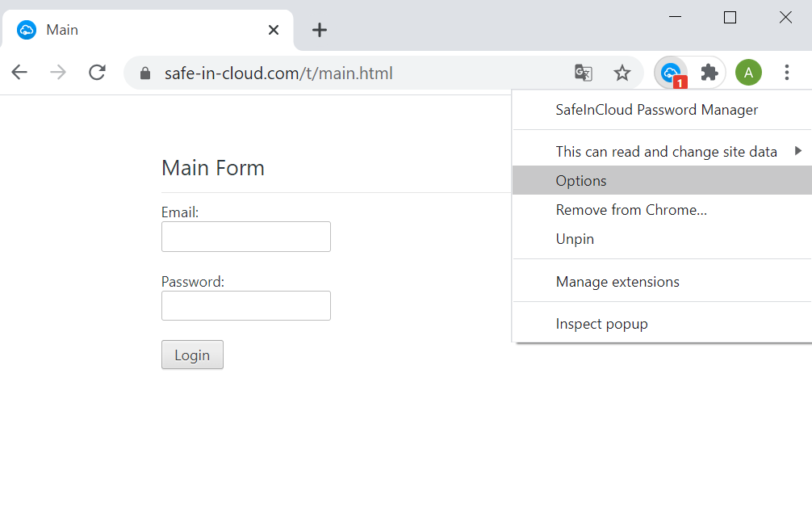Reload the current page
The height and width of the screenshot is (512, 812).
(98, 73)
